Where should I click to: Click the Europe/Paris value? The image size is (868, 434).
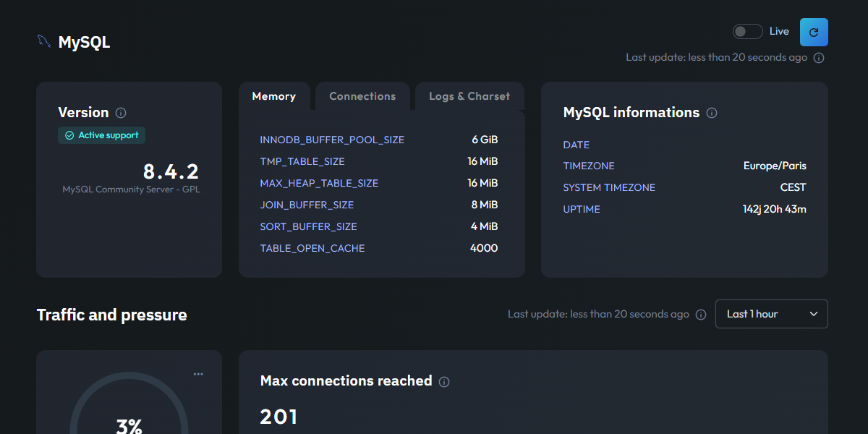tap(775, 166)
